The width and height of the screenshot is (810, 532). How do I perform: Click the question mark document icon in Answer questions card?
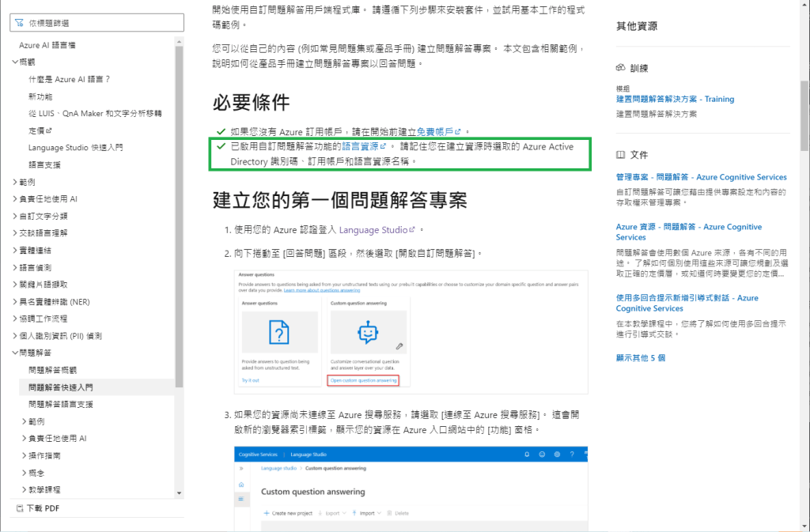point(277,333)
